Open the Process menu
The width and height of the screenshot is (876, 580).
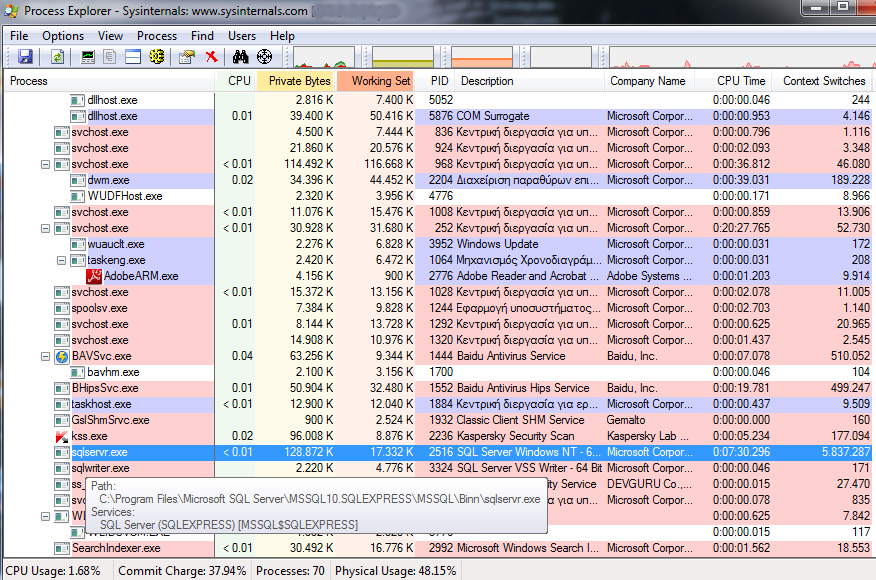(157, 36)
